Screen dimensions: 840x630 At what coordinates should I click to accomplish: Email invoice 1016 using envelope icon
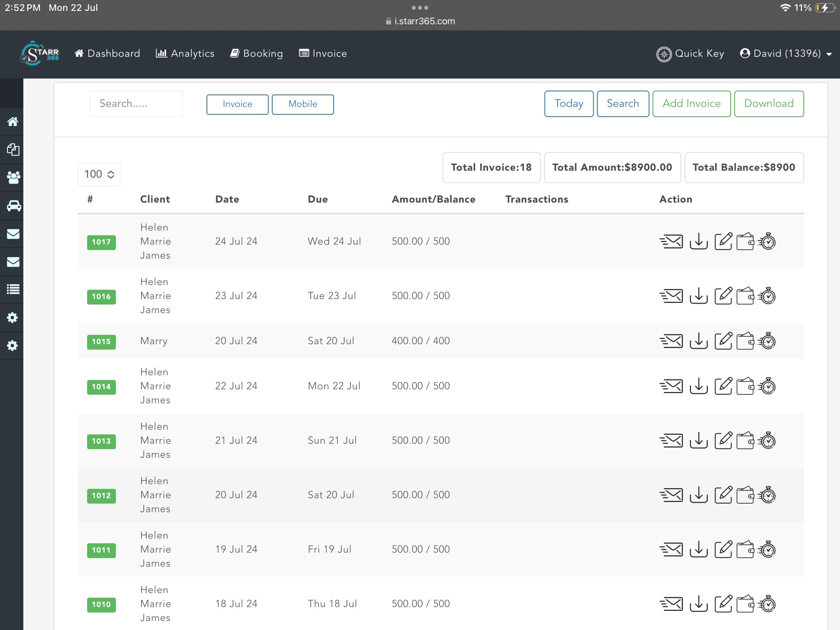click(x=671, y=296)
